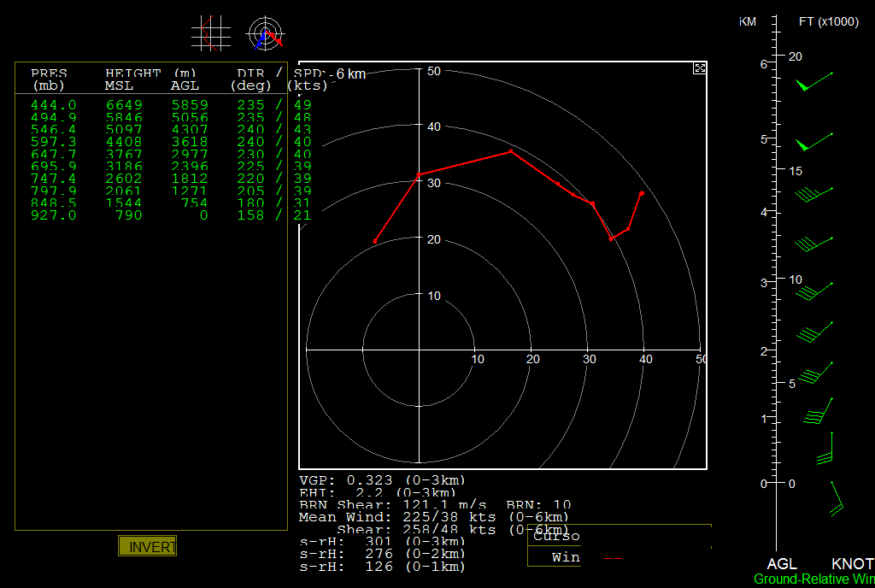Select the 546.4 mb pressure value
Image resolution: width=875 pixels, height=588 pixels.
coord(54,129)
